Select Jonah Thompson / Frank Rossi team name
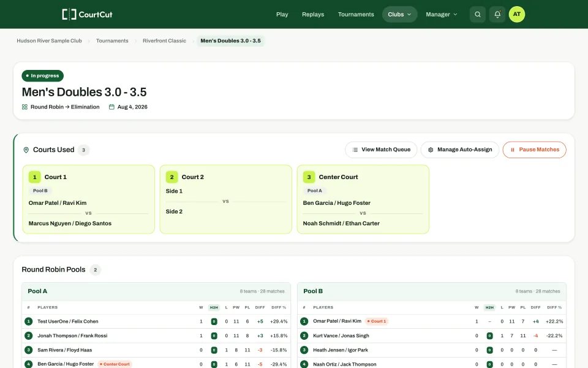588x368 pixels. 72,335
